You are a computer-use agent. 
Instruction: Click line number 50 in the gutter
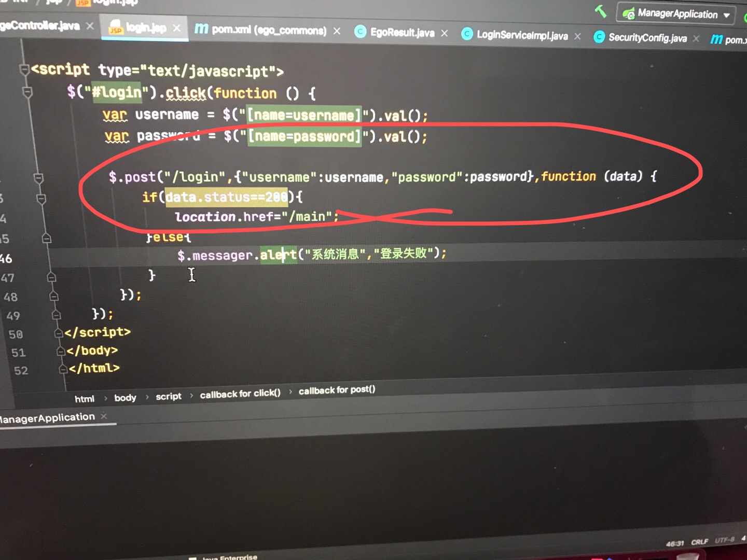coord(16,334)
